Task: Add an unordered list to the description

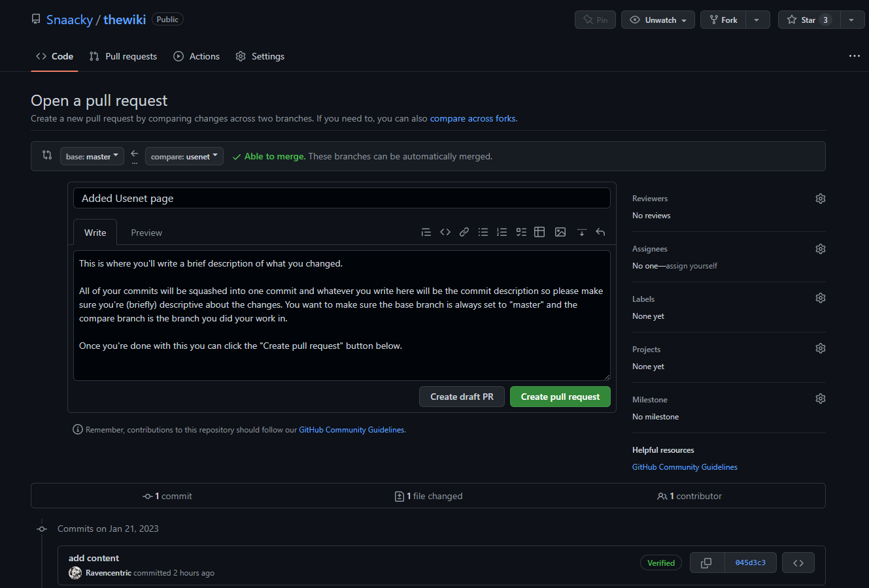Action: click(x=483, y=232)
